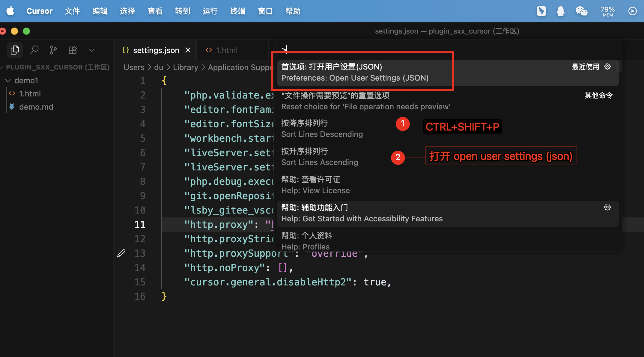Click the 79% MEM memory indicator
The width and height of the screenshot is (644, 357).
pyautogui.click(x=608, y=11)
